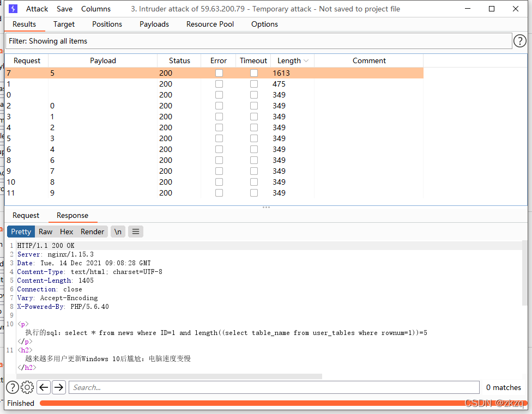Click the HTTP/1.1 200 OK line
532x414 pixels.
[x=46, y=246]
